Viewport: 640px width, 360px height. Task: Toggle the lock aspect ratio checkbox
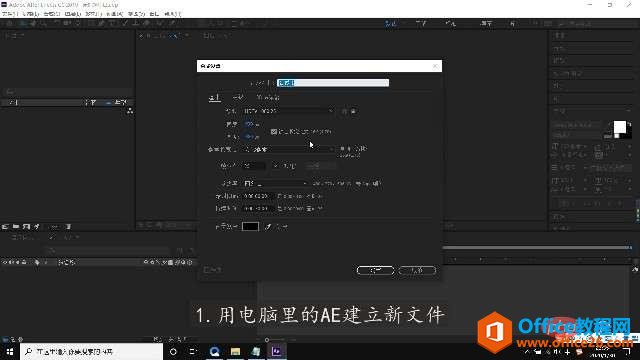pyautogui.click(x=273, y=131)
